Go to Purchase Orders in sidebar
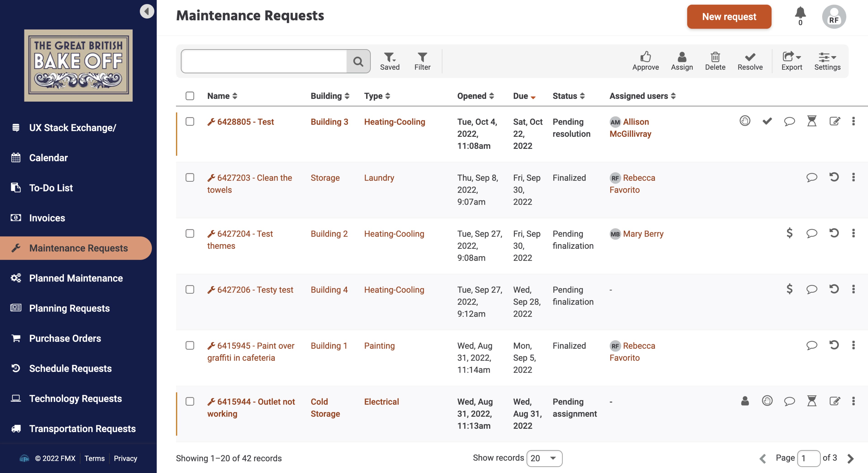Screen dimensions: 868x473 tap(65, 338)
